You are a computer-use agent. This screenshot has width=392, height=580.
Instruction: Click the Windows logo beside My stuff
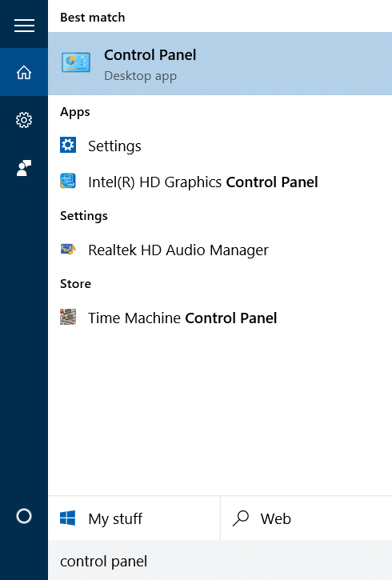(x=68, y=518)
